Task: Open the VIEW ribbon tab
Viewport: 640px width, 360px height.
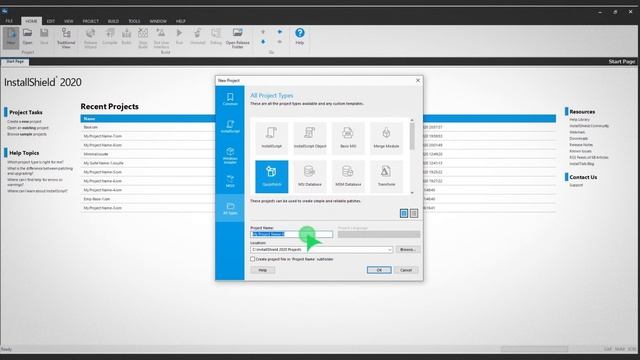Action: pos(69,21)
